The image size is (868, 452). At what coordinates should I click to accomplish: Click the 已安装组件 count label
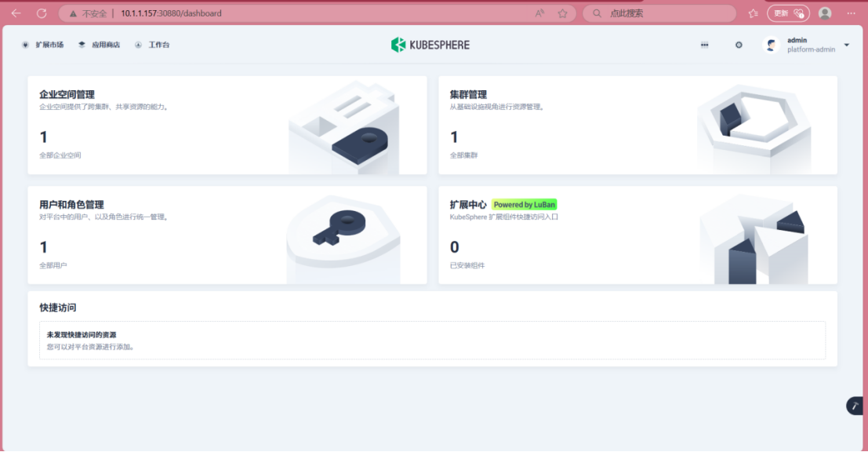467,266
